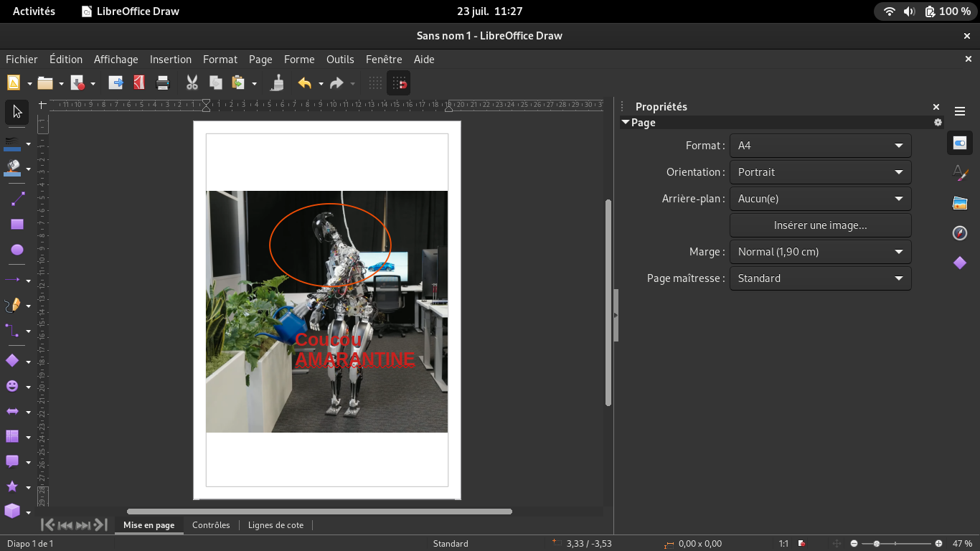
Task: Open the Affichage menu
Action: tap(116, 60)
